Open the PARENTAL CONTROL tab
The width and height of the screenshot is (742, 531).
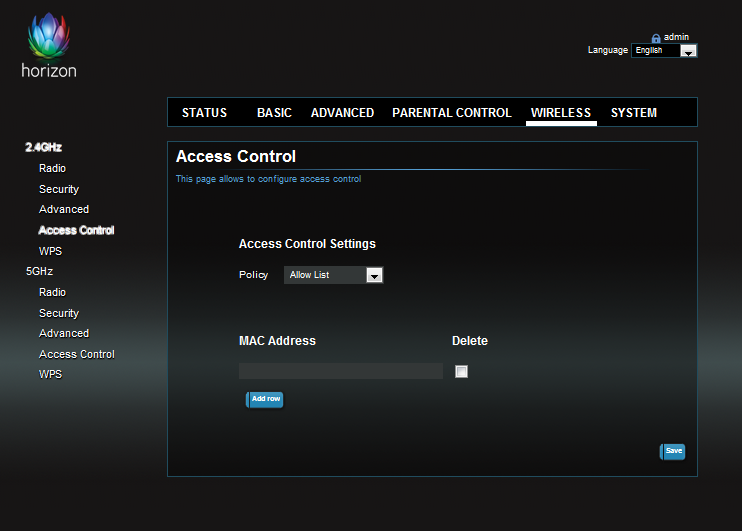point(452,113)
